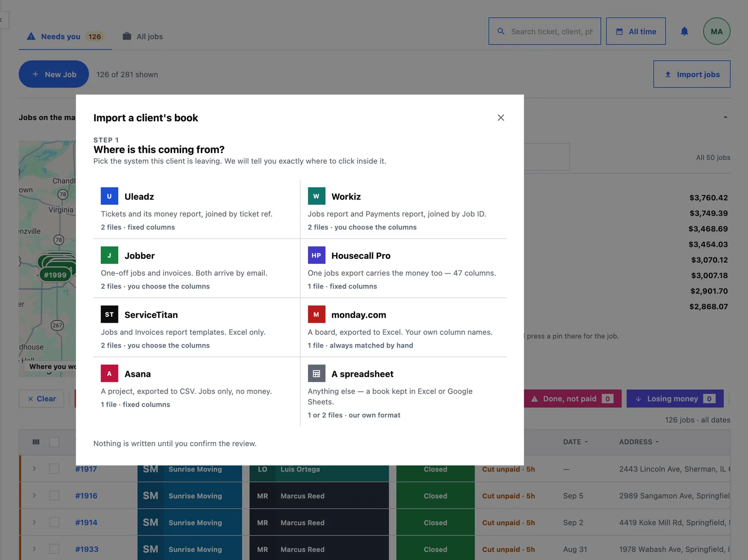Click the spreadsheet grid icon

click(316, 373)
